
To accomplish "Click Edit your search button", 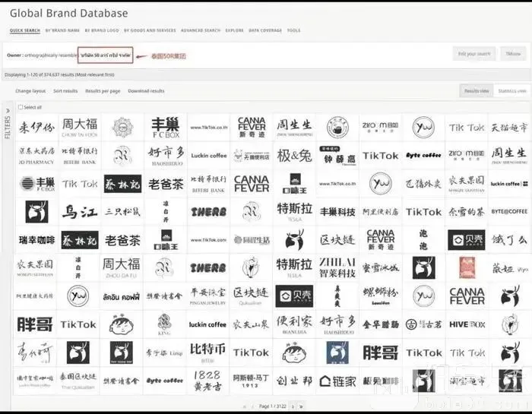I will pos(474,54).
